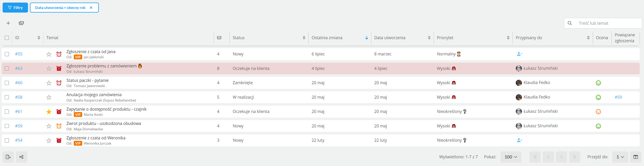This screenshot has height=166, width=644.
Task: Sort by Ostatnia zmiana column arrows
Action: [x=366, y=38]
